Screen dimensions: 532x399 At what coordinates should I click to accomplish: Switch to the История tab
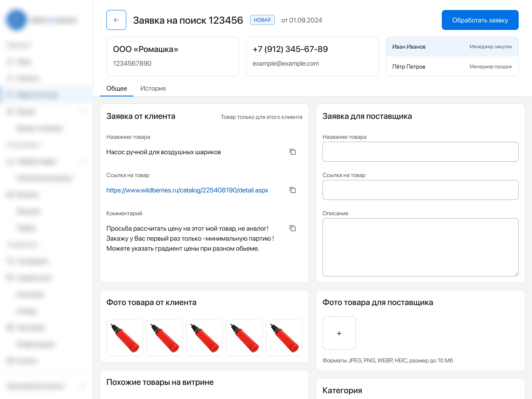(x=153, y=88)
